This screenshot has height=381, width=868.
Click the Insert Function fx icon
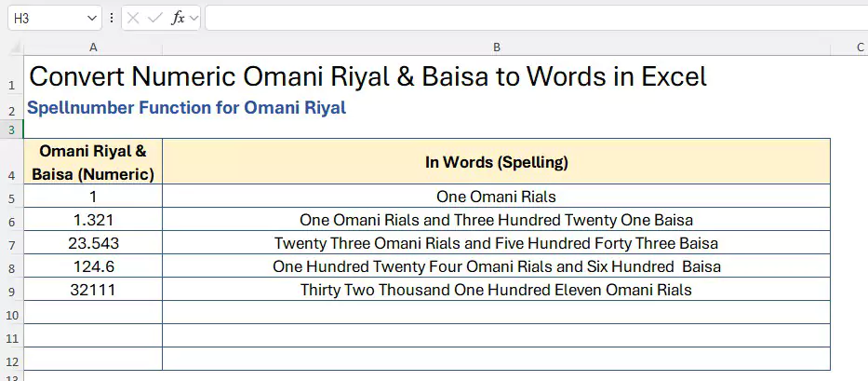tap(178, 18)
